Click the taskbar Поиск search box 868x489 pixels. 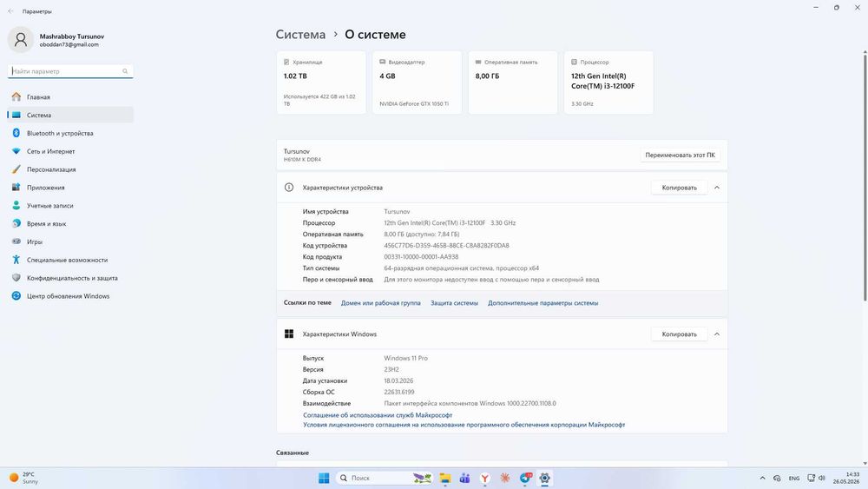tap(385, 478)
